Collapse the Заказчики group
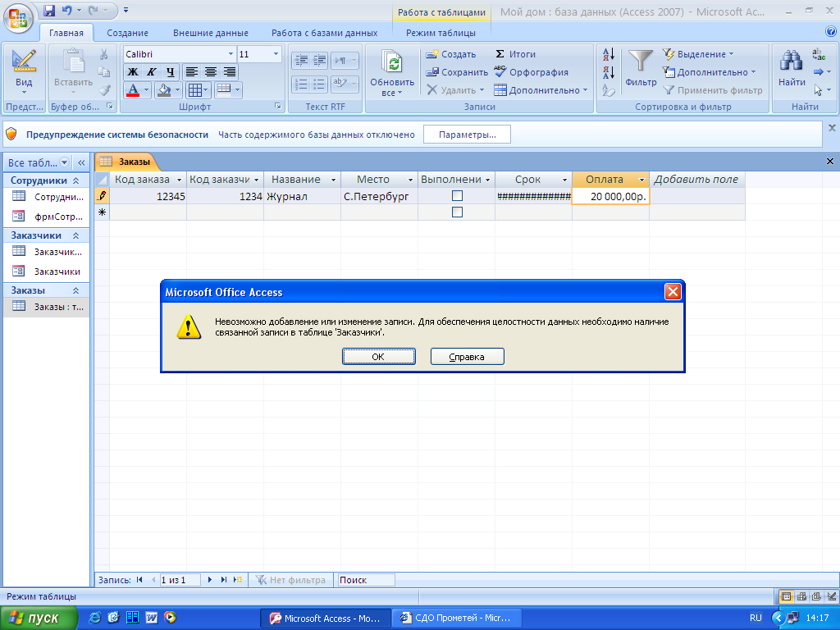This screenshot has height=630, width=840. click(76, 235)
